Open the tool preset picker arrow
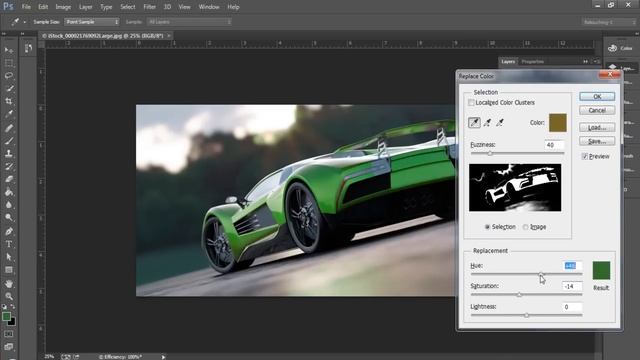 (24, 22)
